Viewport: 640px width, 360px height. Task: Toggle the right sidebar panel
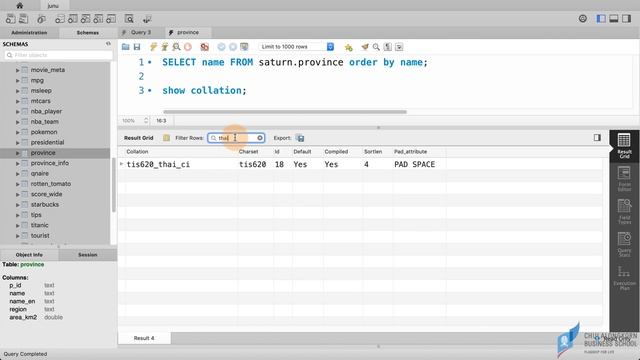(x=627, y=19)
